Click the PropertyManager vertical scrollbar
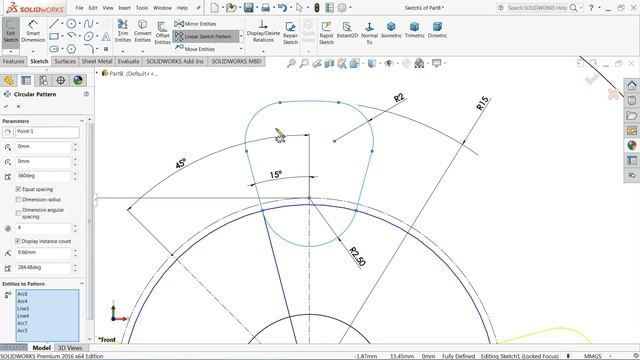This screenshot has height=360, width=640. click(89, 220)
